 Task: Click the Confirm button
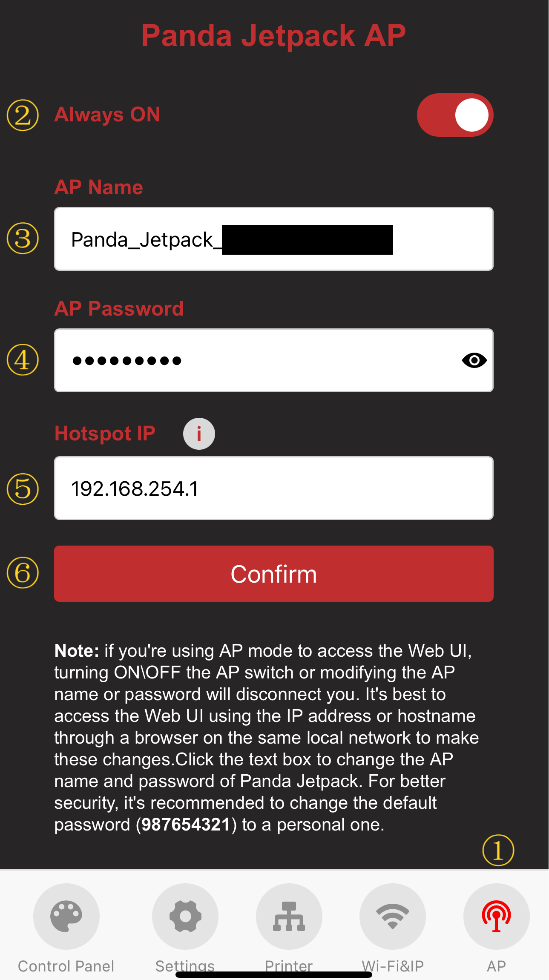[x=274, y=574]
